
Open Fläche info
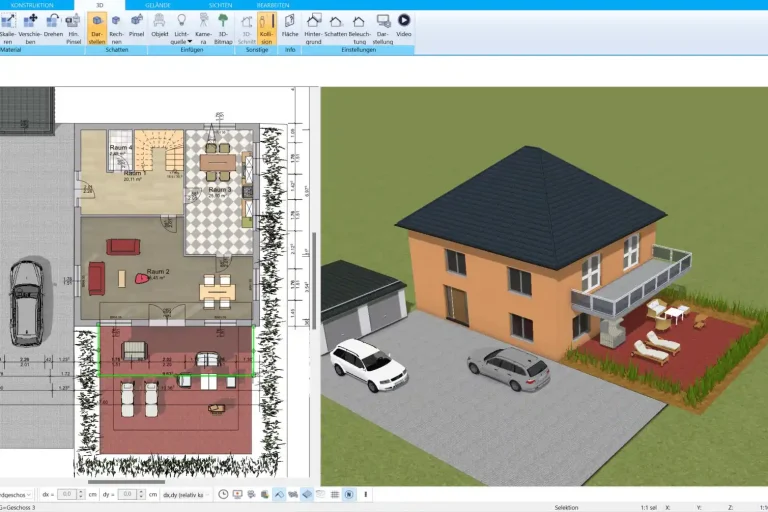289,25
